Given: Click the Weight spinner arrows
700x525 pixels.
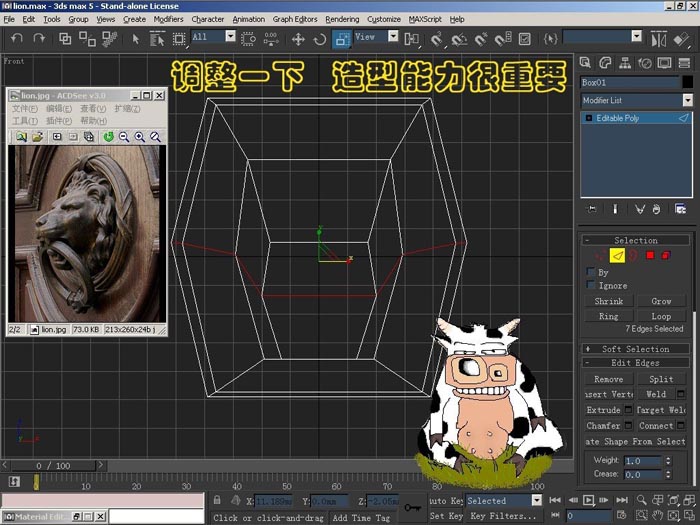Looking at the screenshot, I should [668, 460].
